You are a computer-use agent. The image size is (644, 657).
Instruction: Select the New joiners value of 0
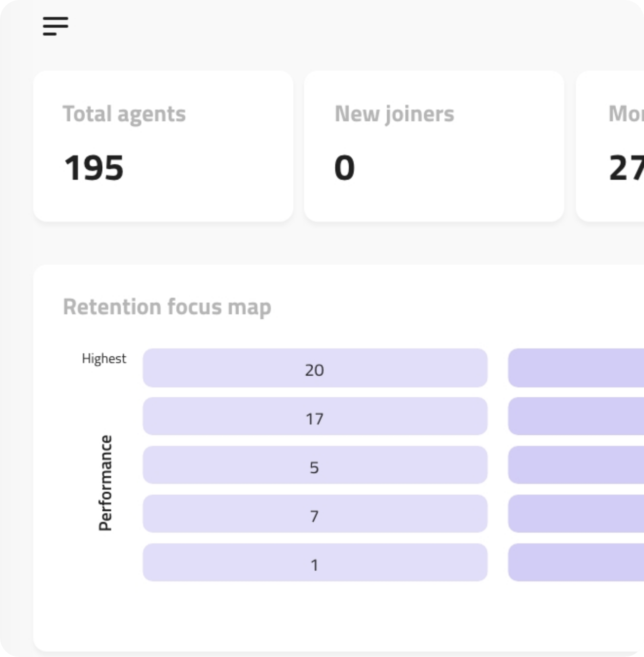point(344,168)
